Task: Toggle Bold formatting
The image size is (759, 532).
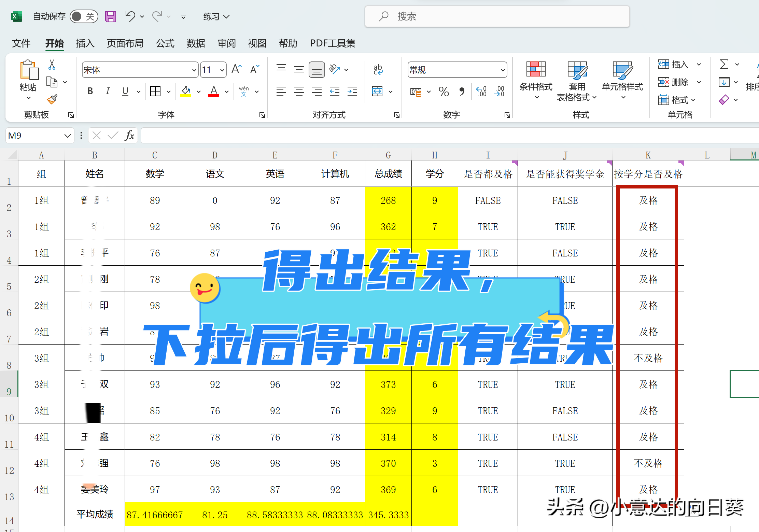Action: (x=90, y=91)
